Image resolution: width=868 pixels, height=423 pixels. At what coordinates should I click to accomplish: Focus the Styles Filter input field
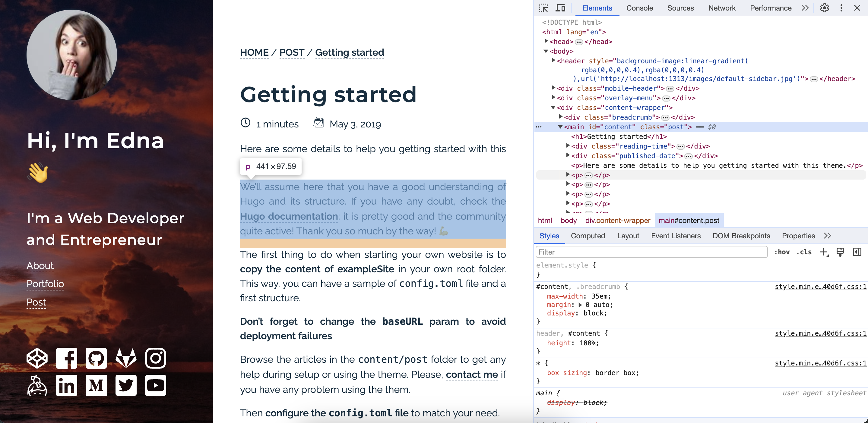coord(651,252)
